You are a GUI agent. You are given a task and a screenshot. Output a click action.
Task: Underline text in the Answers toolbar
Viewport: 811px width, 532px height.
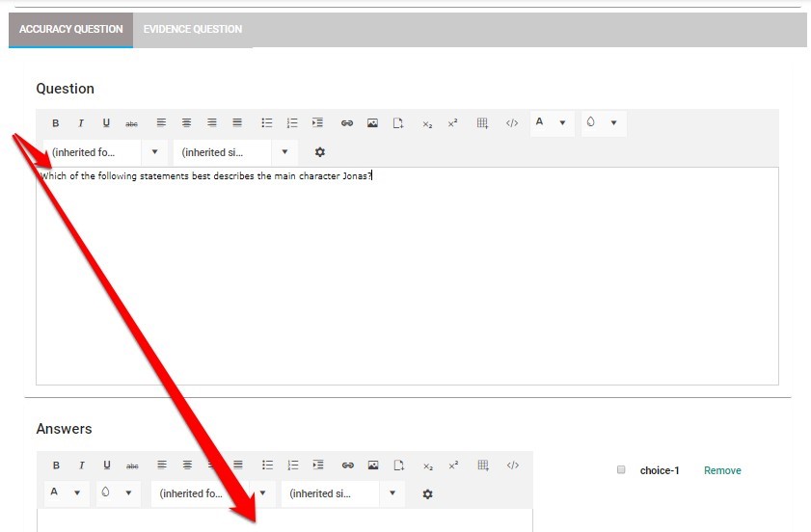coord(107,465)
